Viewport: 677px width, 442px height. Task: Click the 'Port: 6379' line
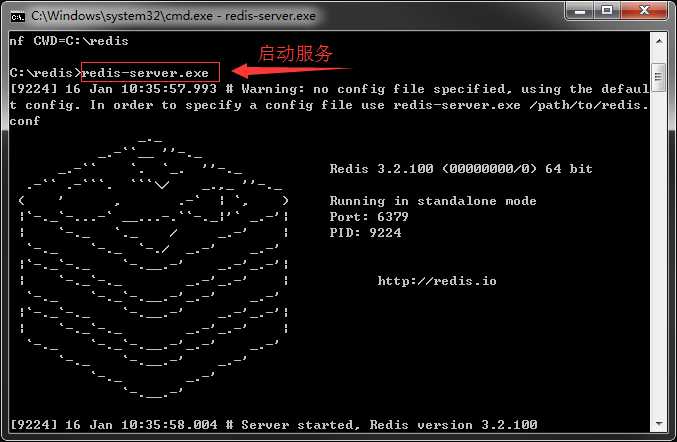pyautogui.click(x=369, y=217)
